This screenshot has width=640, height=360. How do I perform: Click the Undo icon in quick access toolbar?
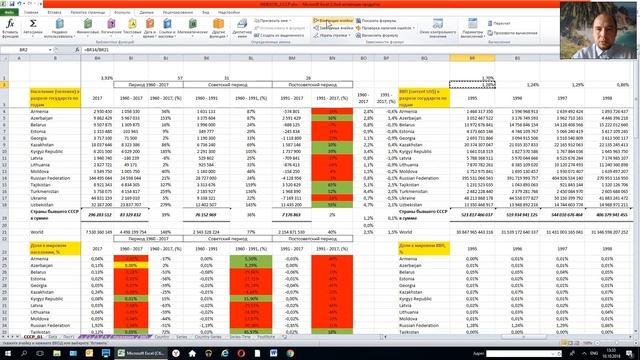coord(19,4)
